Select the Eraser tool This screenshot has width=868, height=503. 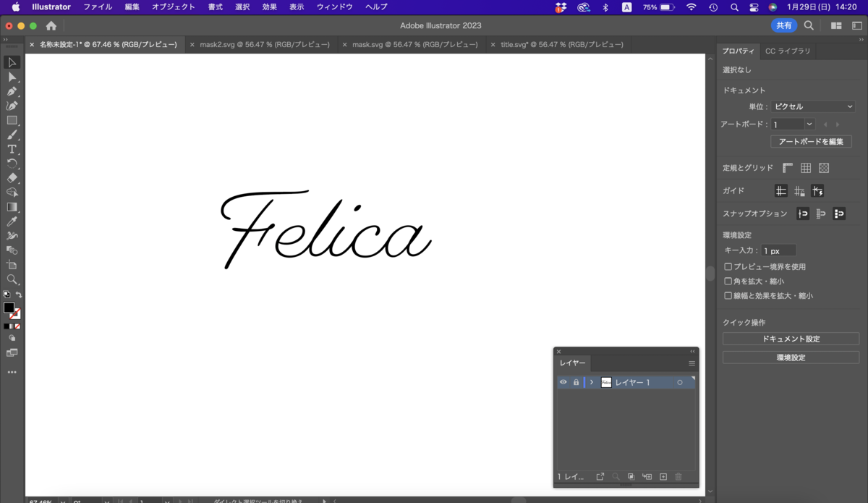click(12, 178)
